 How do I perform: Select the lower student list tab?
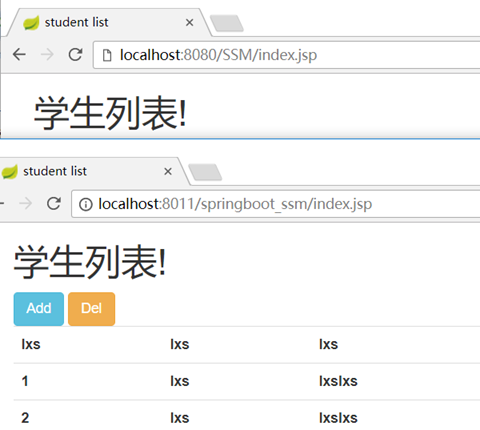pyautogui.click(x=90, y=171)
